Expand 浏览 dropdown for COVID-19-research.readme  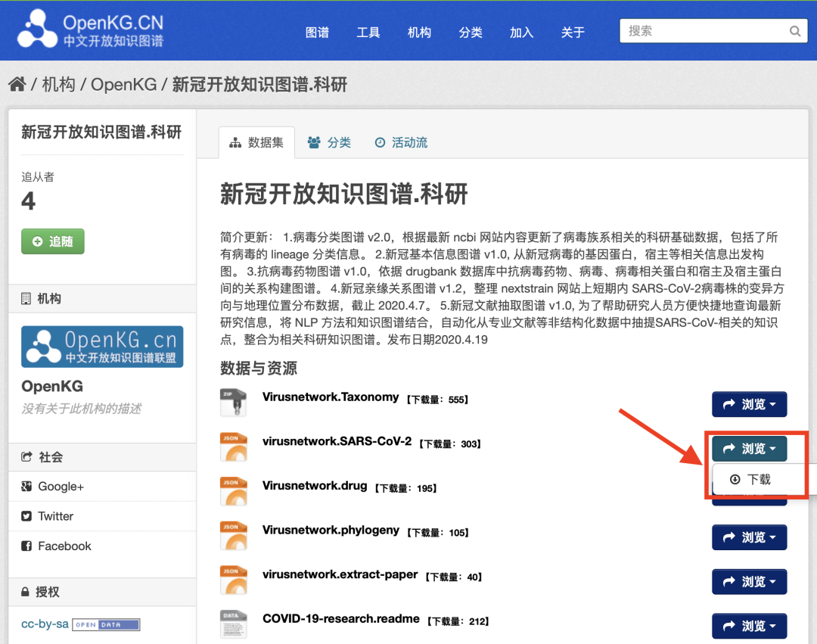pos(749,626)
